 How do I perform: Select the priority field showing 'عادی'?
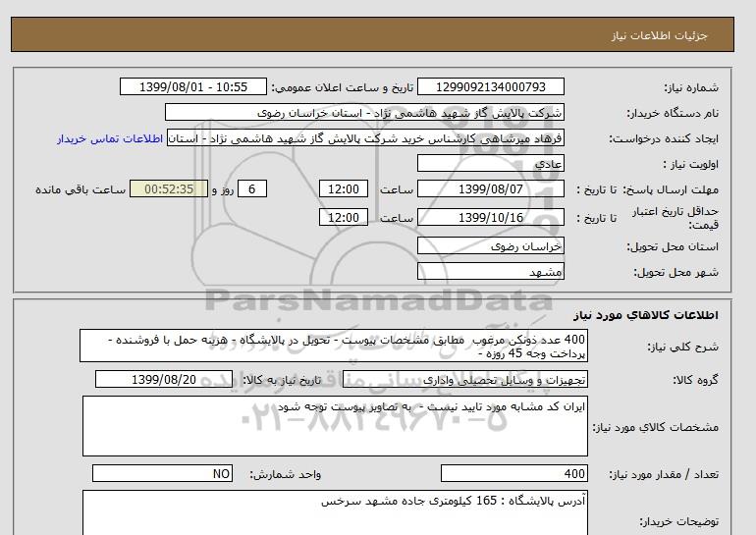click(492, 164)
